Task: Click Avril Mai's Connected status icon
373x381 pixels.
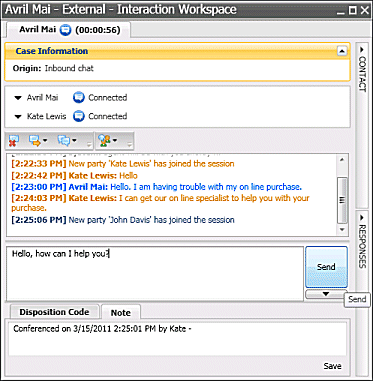Action: (79, 98)
